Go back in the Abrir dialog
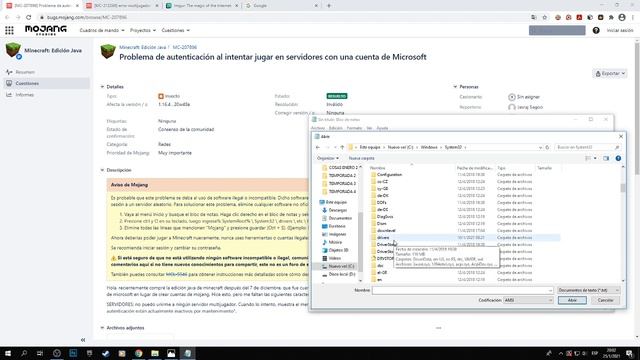 [x=318, y=147]
